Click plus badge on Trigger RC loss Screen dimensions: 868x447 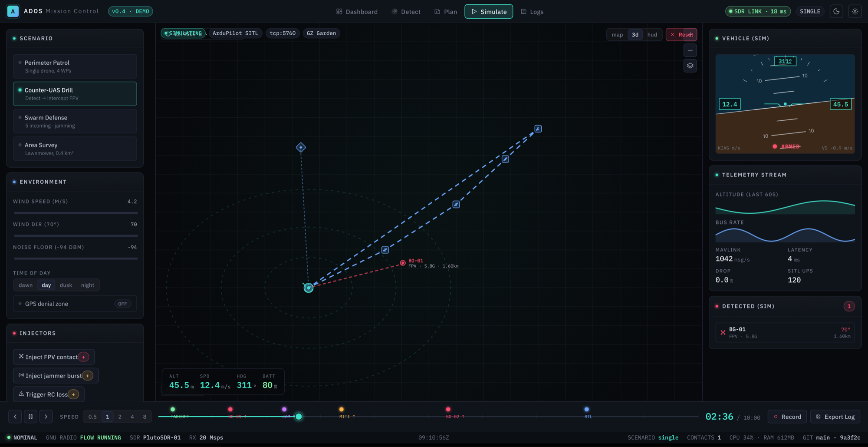point(73,394)
